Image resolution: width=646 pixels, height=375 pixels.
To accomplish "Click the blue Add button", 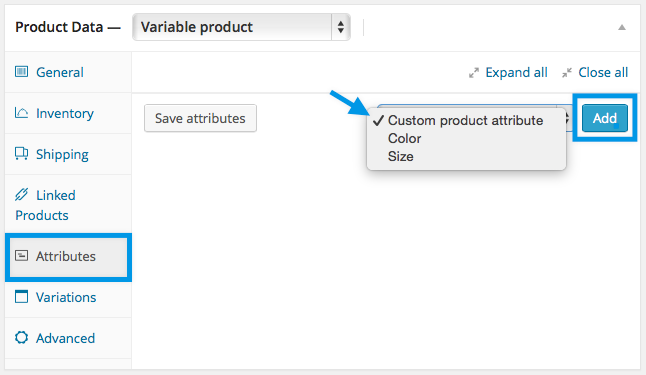I will click(x=605, y=118).
